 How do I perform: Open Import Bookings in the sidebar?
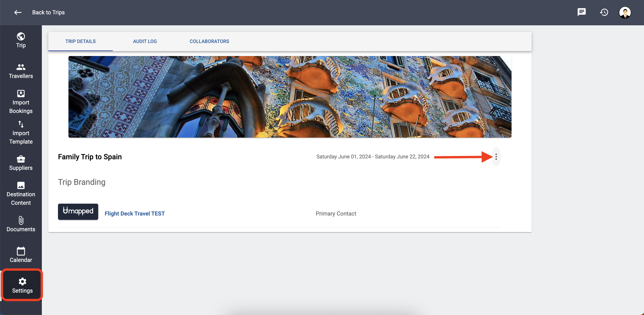click(21, 102)
